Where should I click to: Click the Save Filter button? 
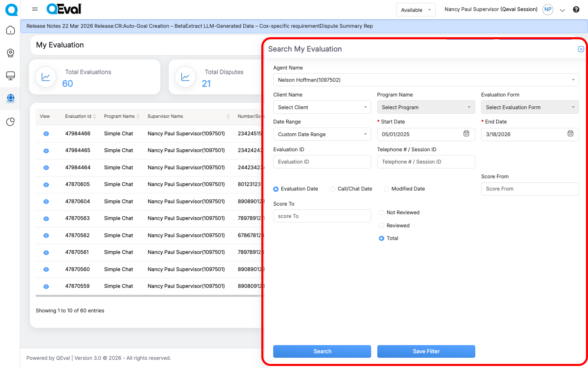click(x=426, y=351)
